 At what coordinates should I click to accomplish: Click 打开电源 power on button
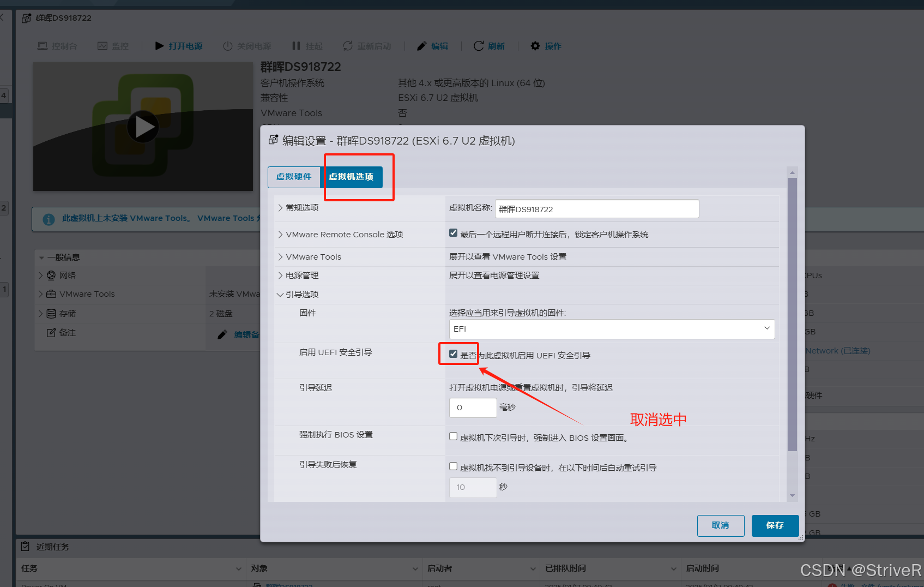179,46
